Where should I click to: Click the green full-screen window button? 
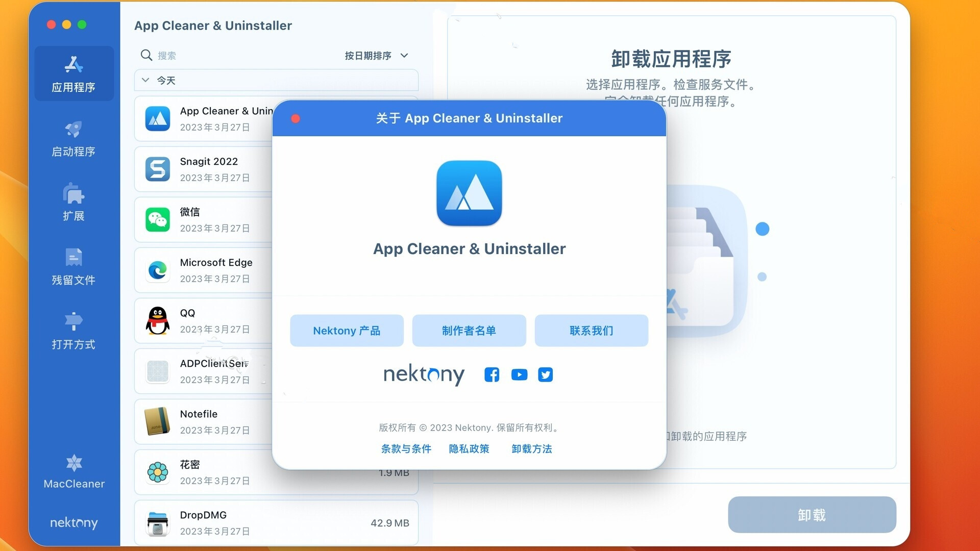click(x=82, y=24)
